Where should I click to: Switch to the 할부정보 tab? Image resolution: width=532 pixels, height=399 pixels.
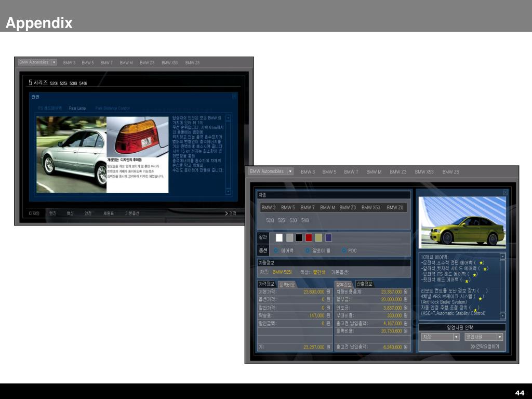(344, 284)
